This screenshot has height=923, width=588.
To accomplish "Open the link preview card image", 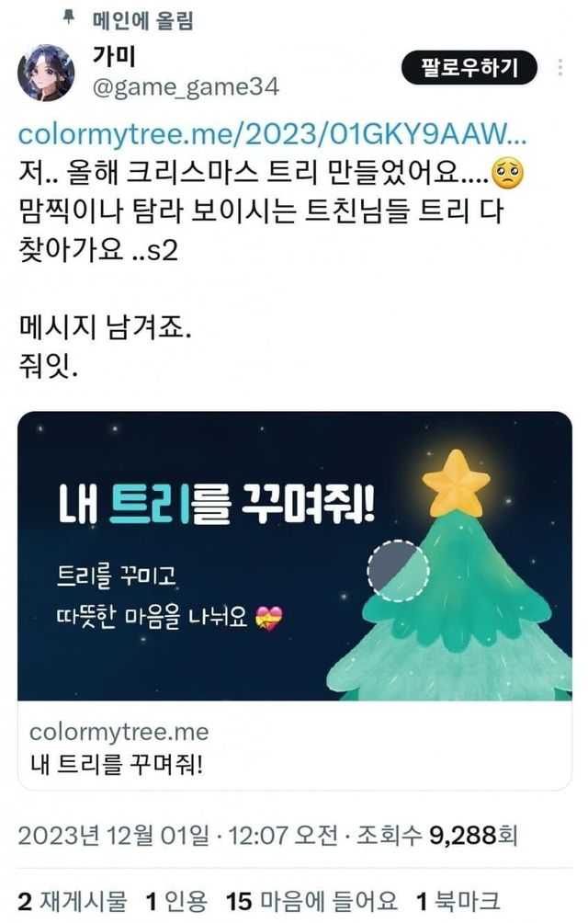I will (295, 555).
